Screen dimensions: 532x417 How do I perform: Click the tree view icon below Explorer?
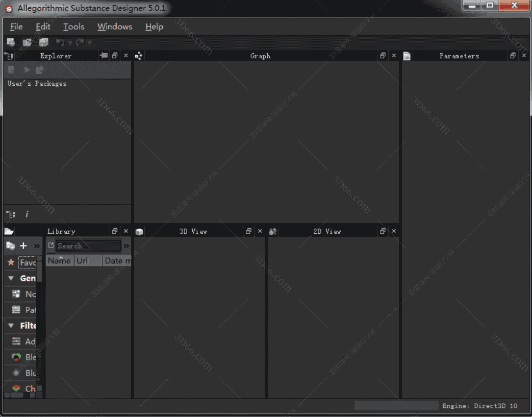10,214
